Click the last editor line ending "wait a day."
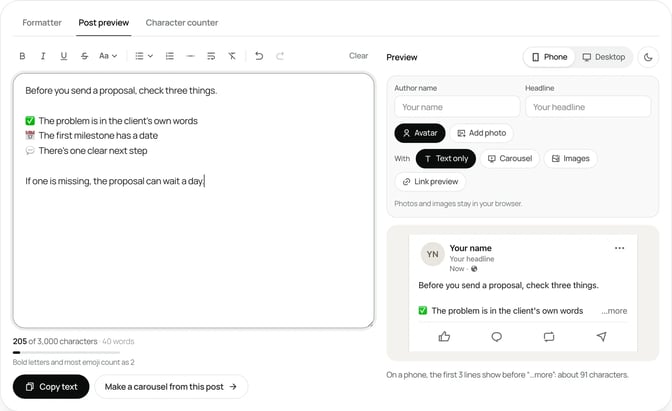The height and width of the screenshot is (411, 672). click(x=115, y=181)
